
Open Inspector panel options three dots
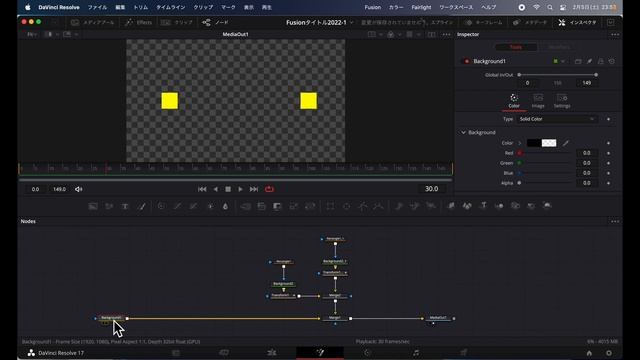click(615, 35)
